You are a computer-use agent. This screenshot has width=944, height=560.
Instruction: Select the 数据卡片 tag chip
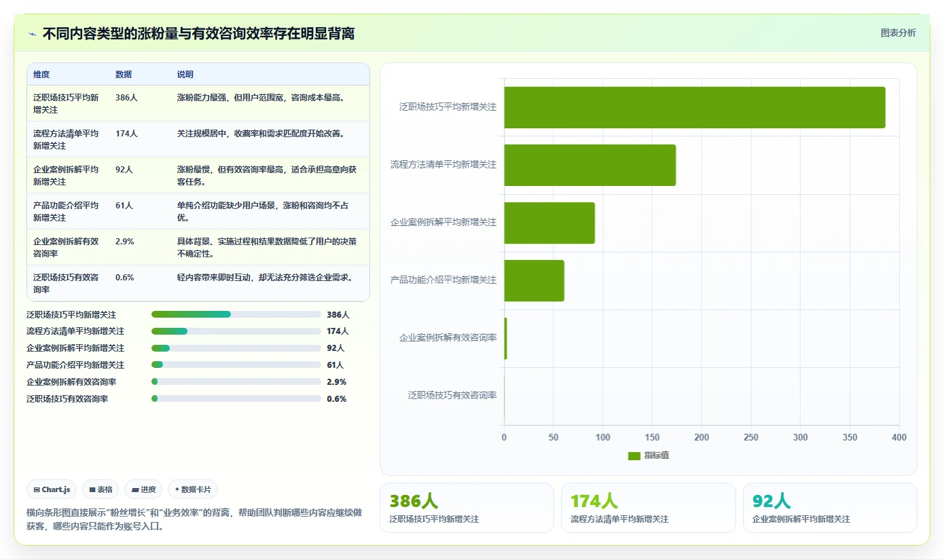coord(193,489)
